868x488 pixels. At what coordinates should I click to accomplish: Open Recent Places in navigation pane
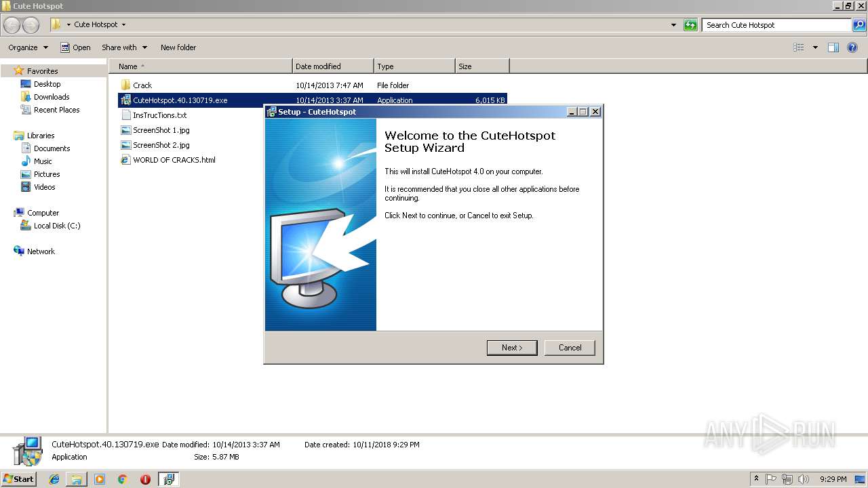[56, 110]
